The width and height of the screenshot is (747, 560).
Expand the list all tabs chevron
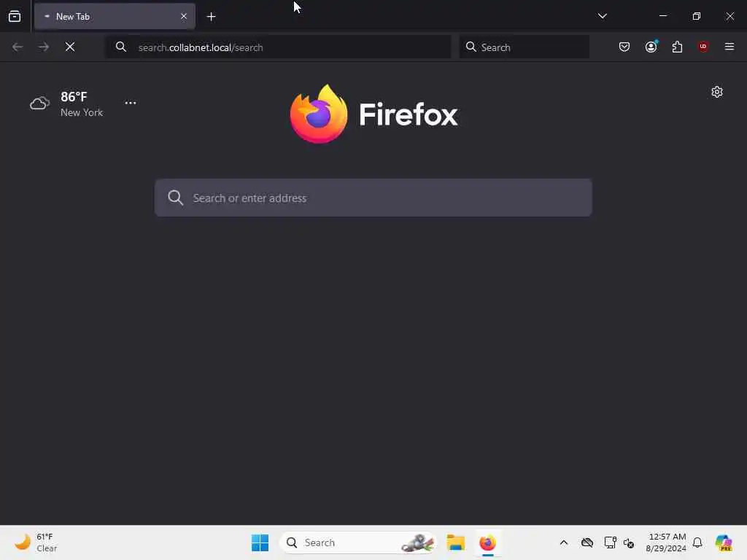click(602, 16)
